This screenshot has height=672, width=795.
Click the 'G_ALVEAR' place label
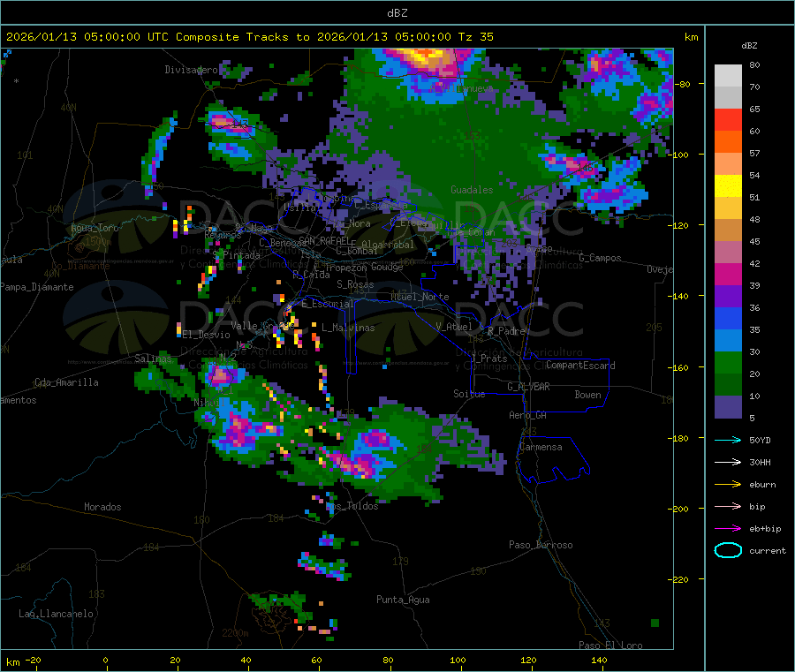coord(528,387)
